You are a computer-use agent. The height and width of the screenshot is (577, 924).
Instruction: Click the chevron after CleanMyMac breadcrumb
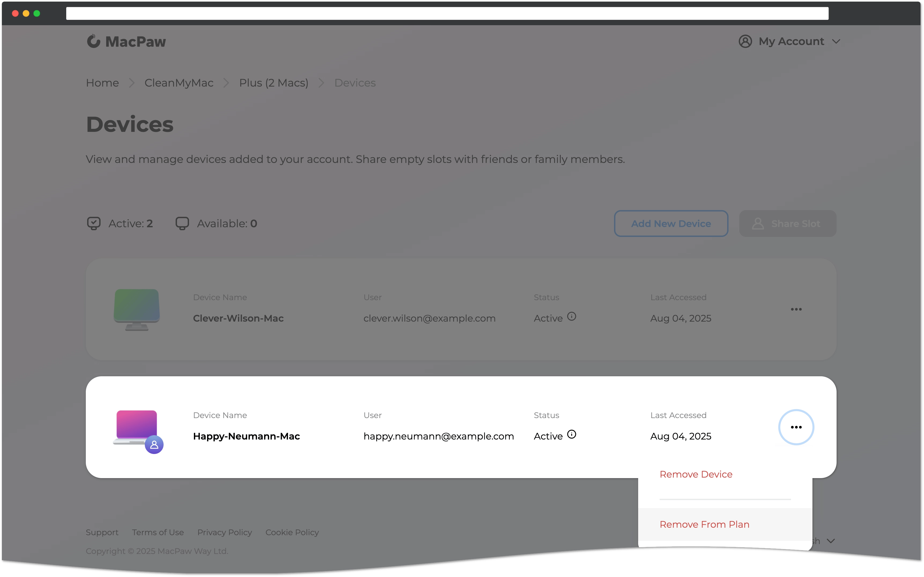click(226, 83)
